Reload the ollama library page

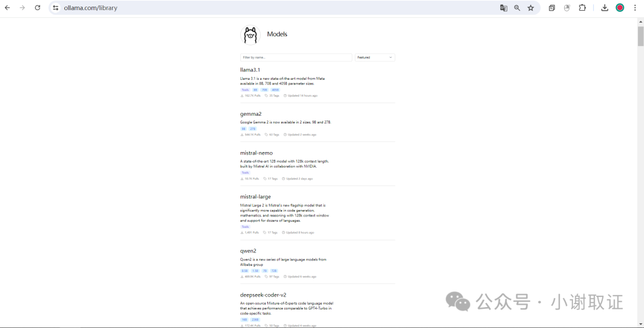tap(38, 8)
